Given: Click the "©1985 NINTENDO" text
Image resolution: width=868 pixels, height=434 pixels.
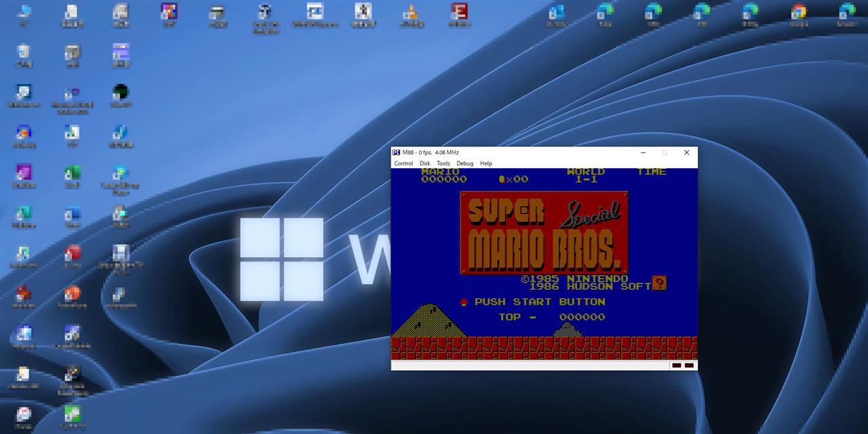Looking at the screenshot, I should tap(574, 279).
